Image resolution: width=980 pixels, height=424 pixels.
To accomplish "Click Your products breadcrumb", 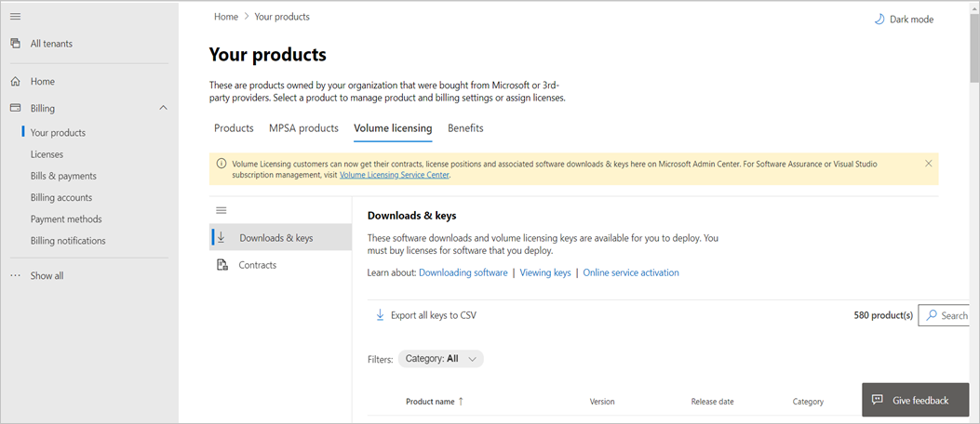I will (x=282, y=17).
